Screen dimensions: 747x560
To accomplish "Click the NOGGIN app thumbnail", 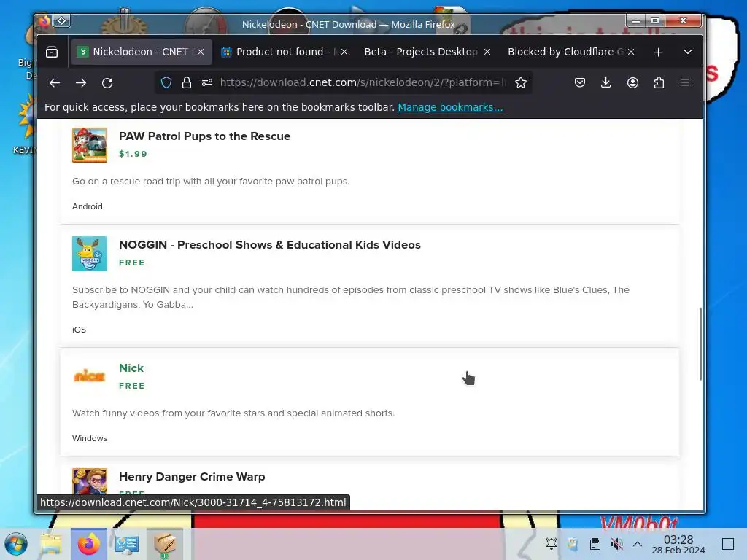I will tap(90, 254).
